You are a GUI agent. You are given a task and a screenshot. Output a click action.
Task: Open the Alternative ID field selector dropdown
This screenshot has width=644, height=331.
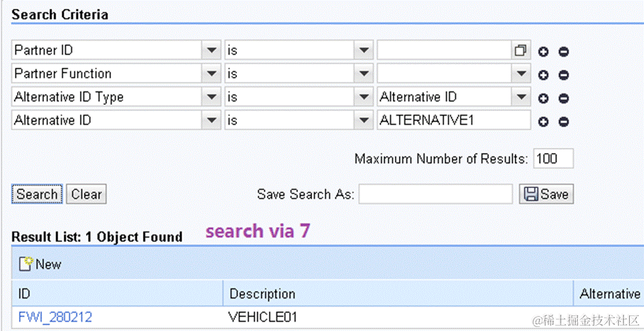point(211,120)
